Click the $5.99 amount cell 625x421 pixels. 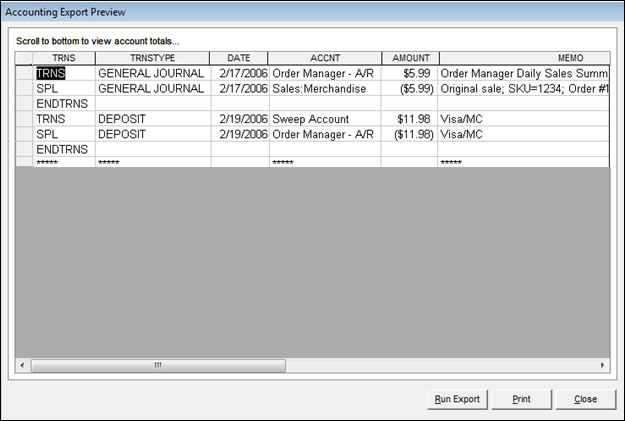pos(410,73)
